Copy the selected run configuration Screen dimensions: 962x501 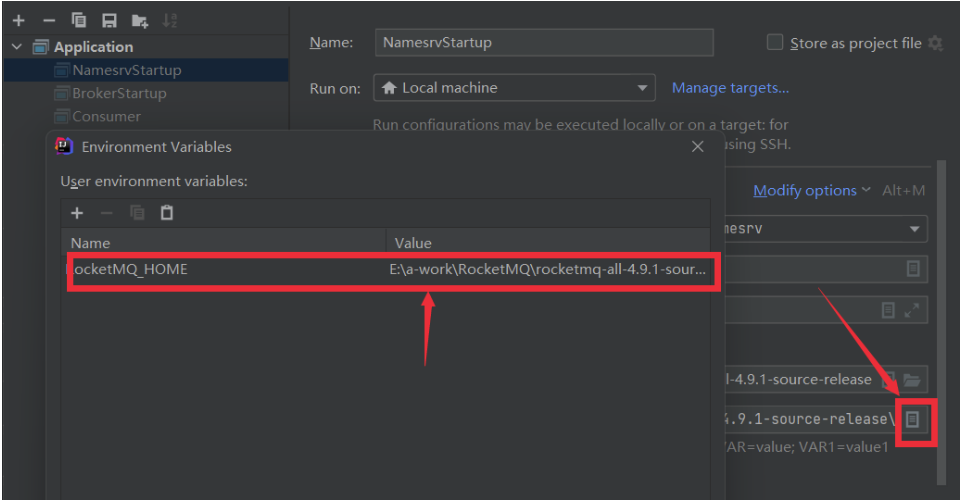79,21
